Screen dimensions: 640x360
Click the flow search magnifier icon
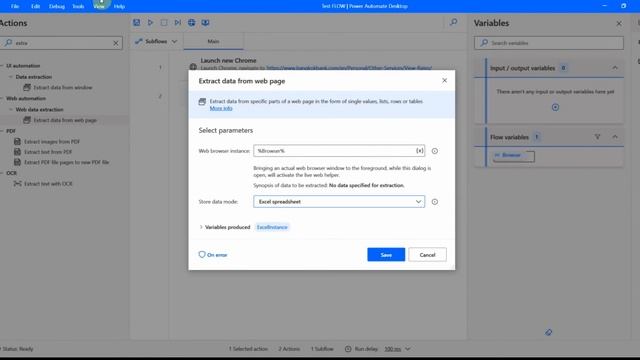[453, 22]
